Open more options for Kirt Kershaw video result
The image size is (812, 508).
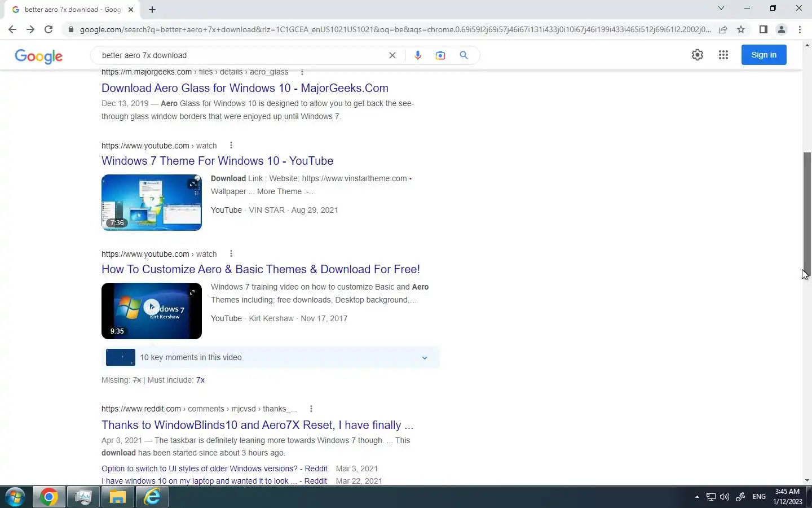[231, 254]
